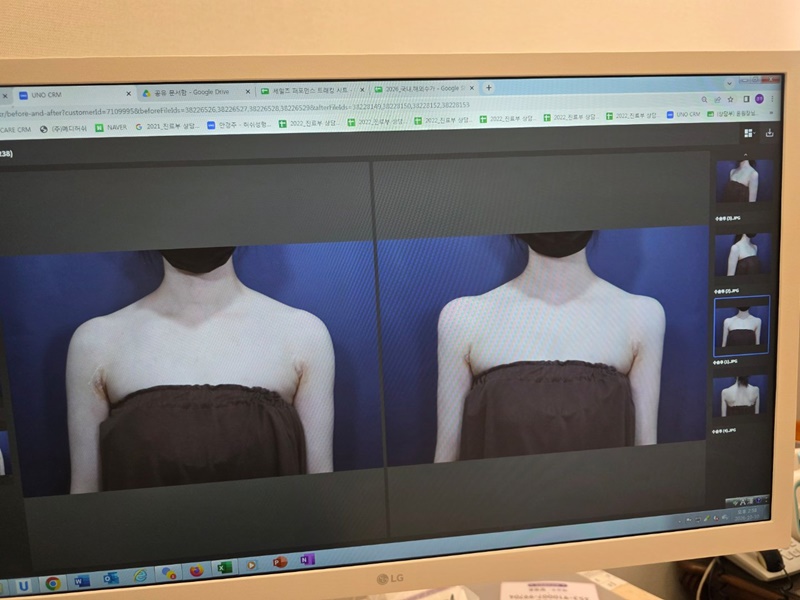The image size is (800, 600).
Task: Click the browser address bar URL
Action: (x=235, y=109)
